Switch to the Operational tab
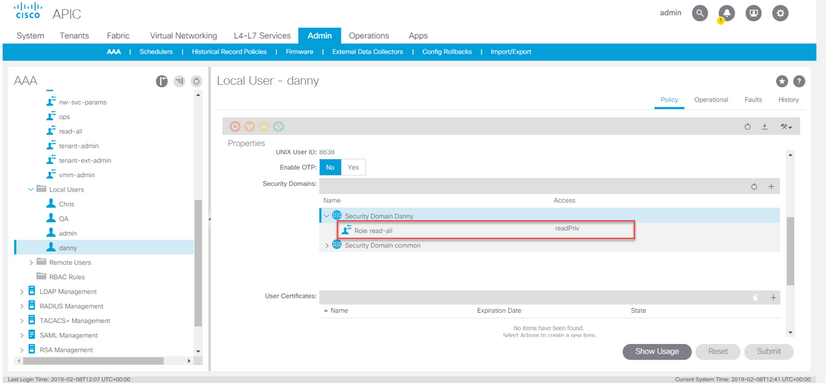828x388 pixels. [x=711, y=100]
